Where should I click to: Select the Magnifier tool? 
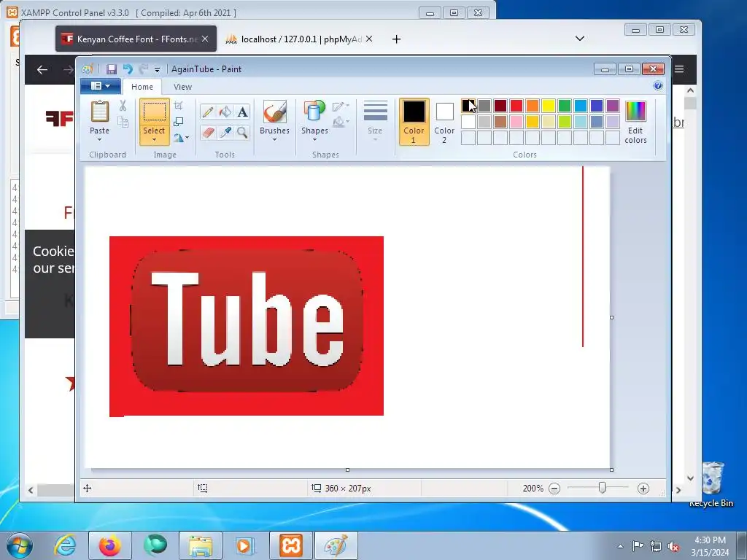[242, 132]
